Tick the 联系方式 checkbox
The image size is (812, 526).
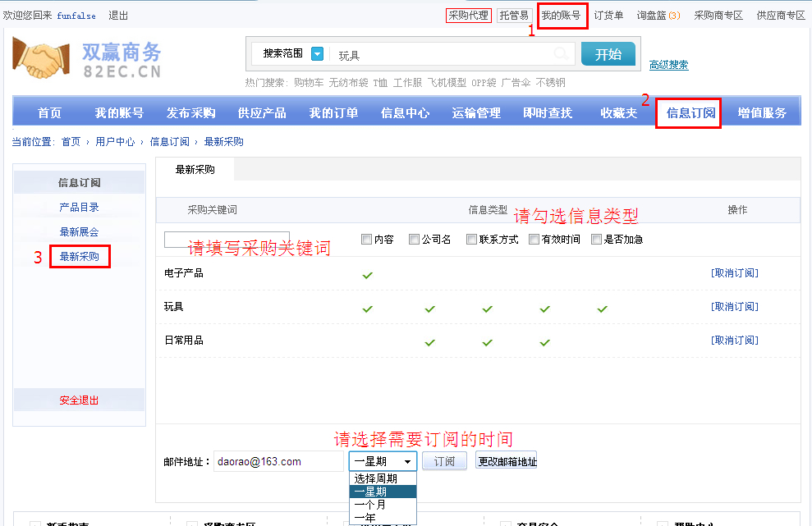tap(471, 240)
